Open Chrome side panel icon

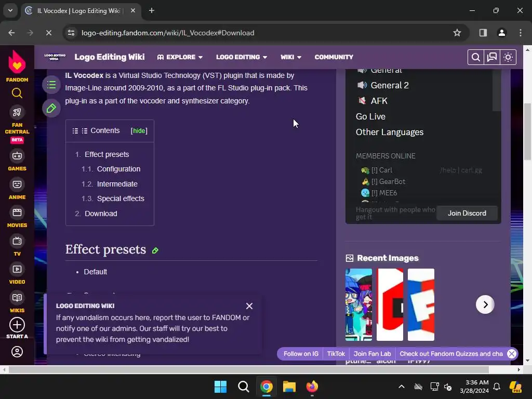click(483, 33)
